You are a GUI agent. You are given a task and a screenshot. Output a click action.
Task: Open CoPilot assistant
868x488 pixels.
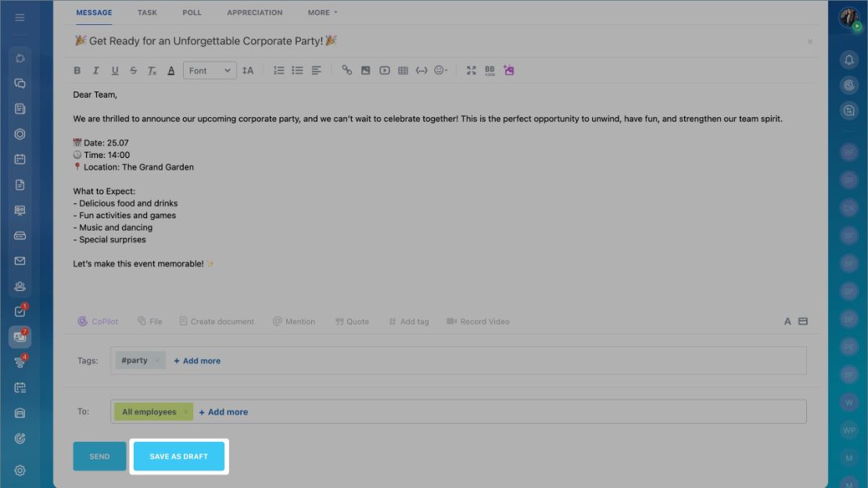(98, 321)
